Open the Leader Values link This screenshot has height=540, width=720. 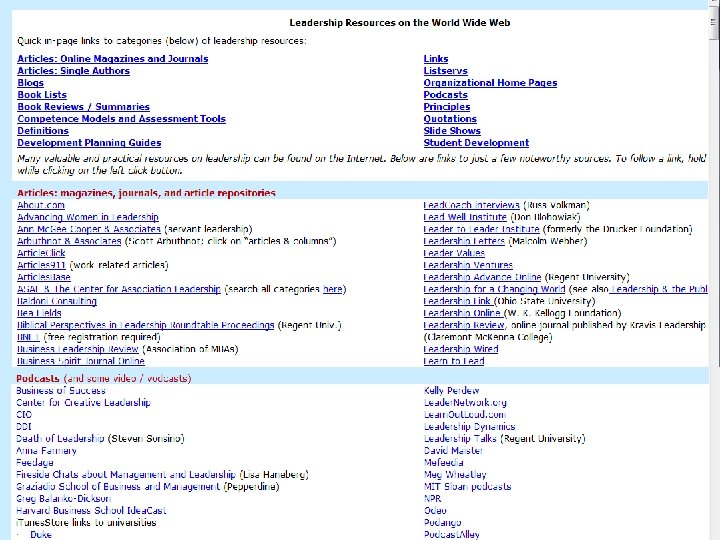[x=454, y=253]
